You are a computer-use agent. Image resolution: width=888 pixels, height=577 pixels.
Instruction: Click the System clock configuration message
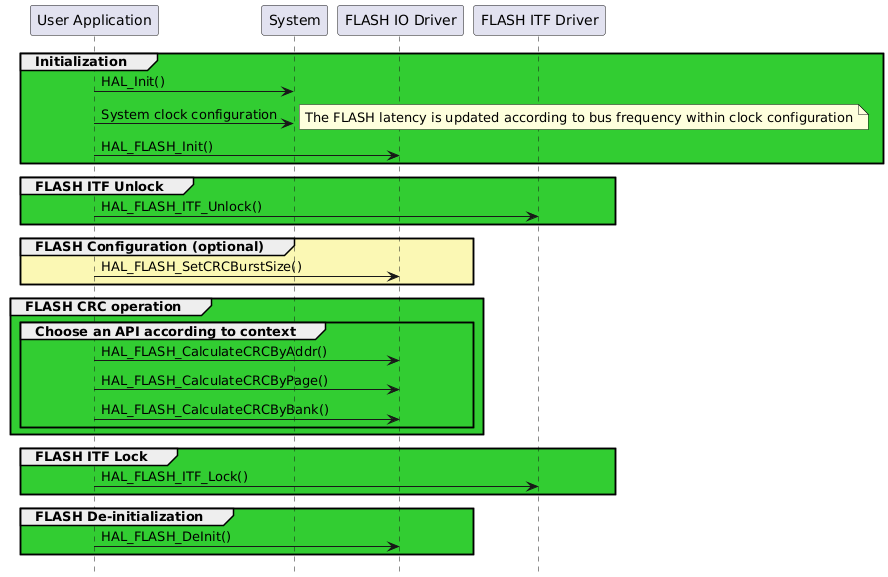coord(189,114)
